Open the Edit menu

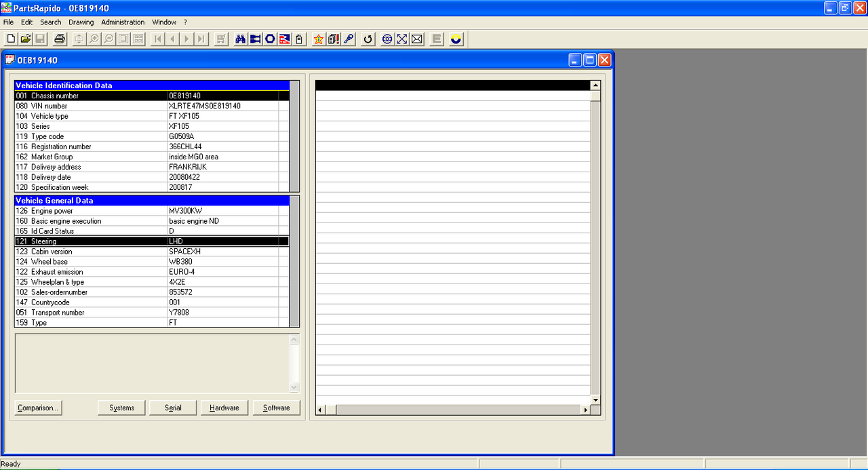[x=26, y=22]
